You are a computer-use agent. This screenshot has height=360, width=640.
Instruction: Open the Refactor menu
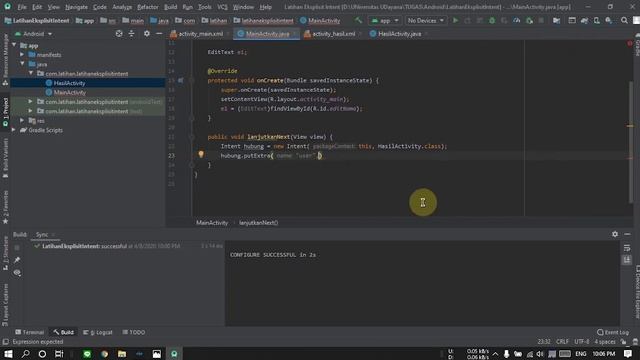point(147,7)
